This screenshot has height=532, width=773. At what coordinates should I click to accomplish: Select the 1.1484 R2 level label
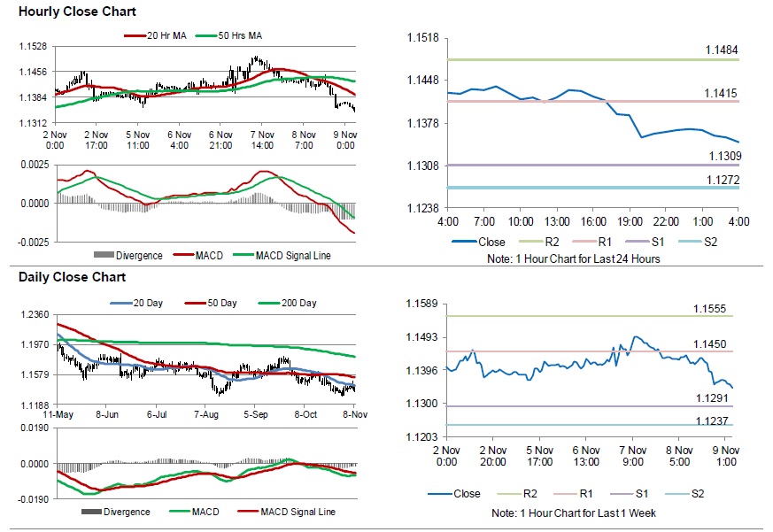722,50
